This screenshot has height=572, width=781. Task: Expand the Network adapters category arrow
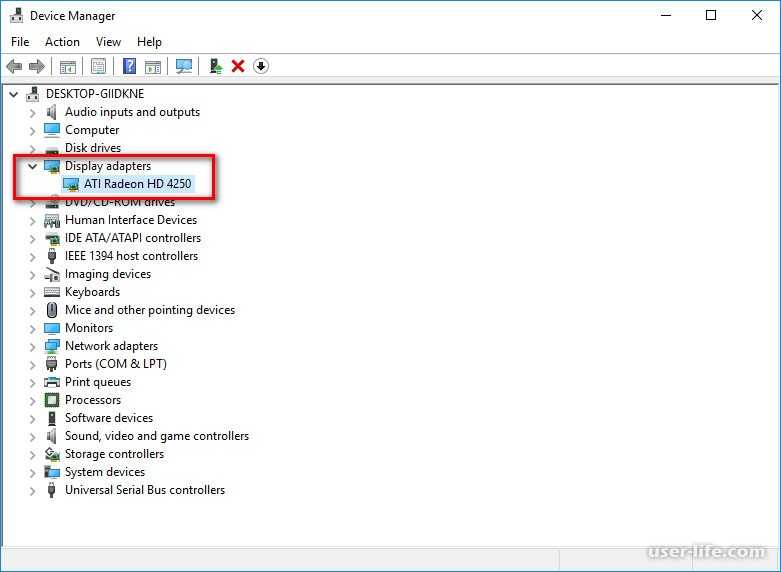32,347
